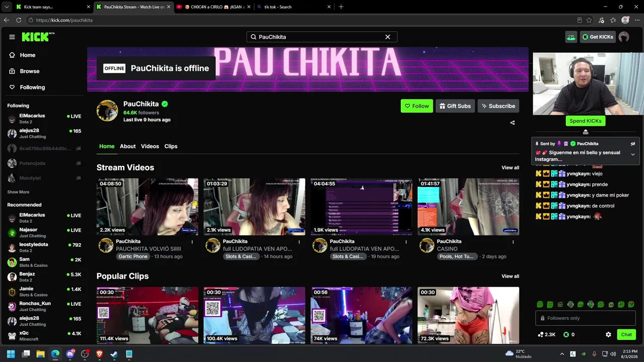Open the 04:04:55 stream video thumbnail
This screenshot has height=362, width=644.
[361, 207]
